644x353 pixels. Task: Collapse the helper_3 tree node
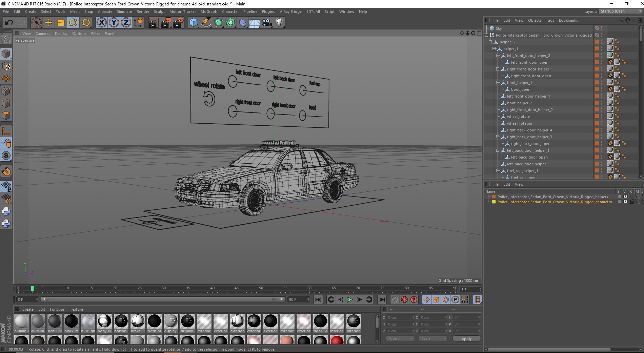pyautogui.click(x=490, y=42)
